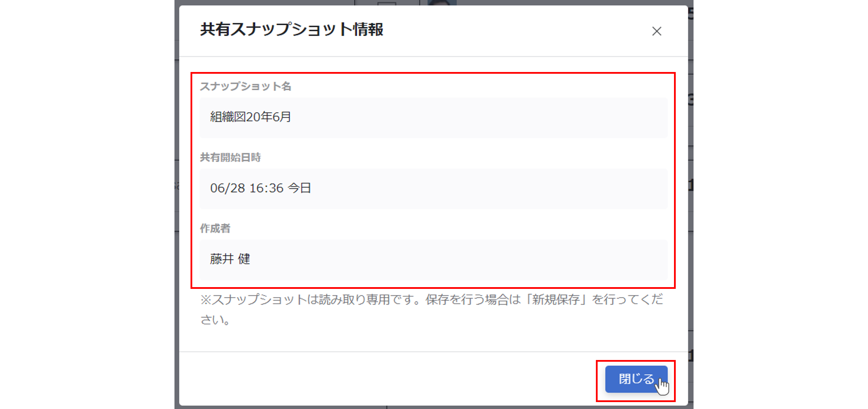Click the 今日 word in the date field
The width and height of the screenshot is (868, 409).
[x=299, y=188]
